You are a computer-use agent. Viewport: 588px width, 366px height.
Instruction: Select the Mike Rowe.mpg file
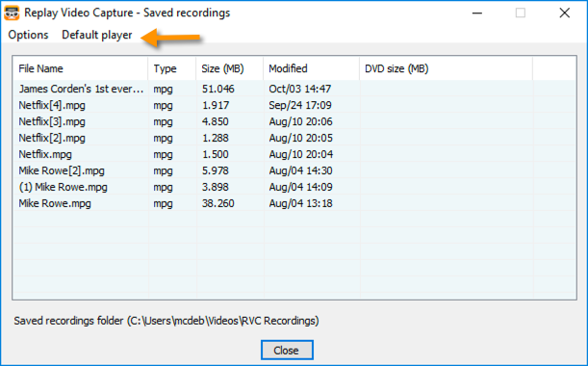point(55,203)
